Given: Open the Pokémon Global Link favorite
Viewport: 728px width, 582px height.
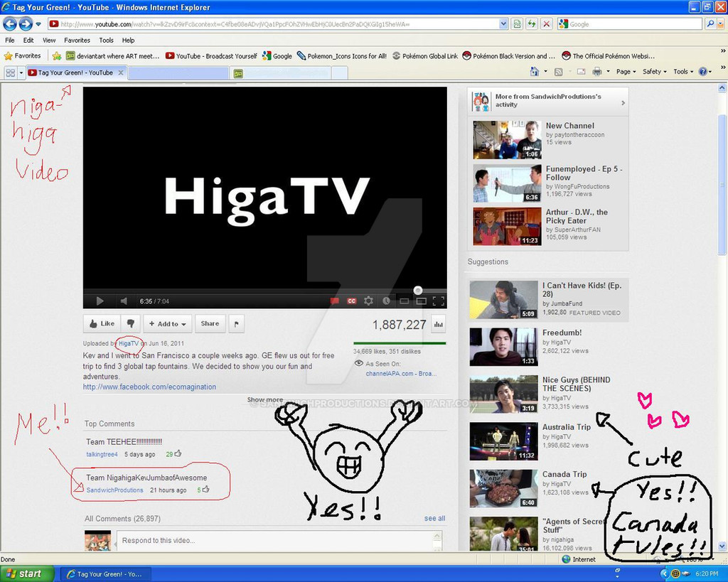Looking at the screenshot, I should pos(425,55).
